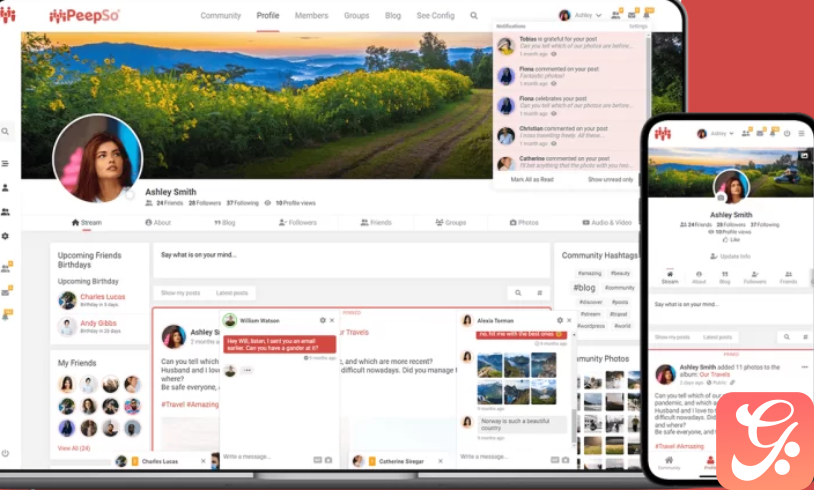
Task: Toggle read eye on Tobias notification
Action: pos(553,54)
